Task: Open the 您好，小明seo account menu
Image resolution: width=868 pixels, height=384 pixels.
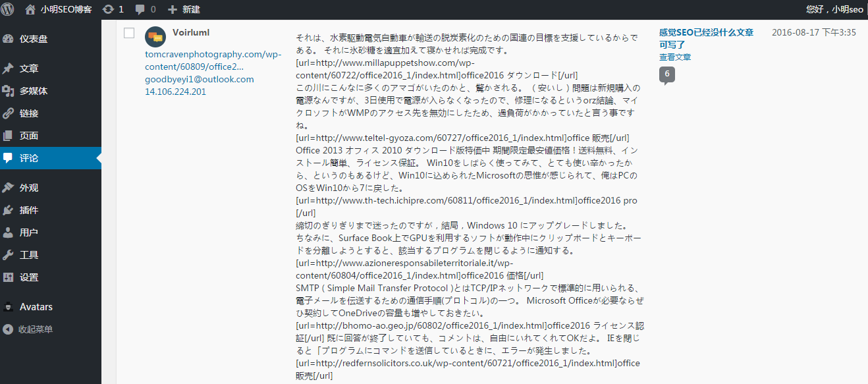Action: point(834,9)
